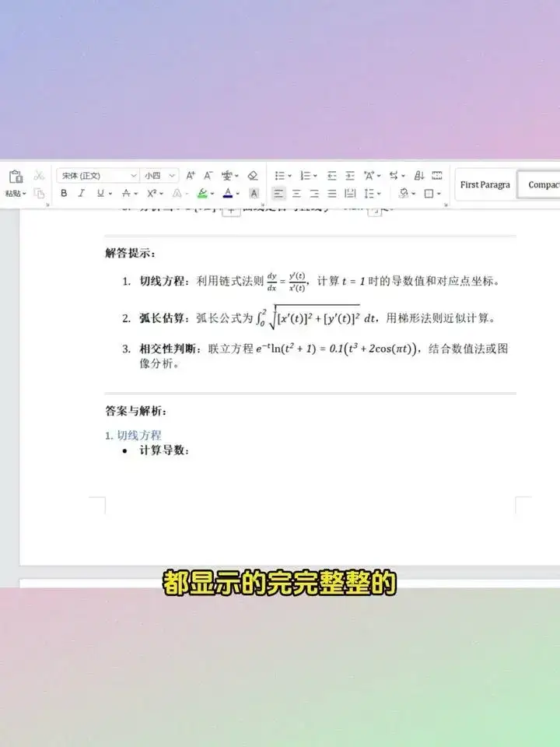Open underline style dropdown arrow

coord(110,194)
